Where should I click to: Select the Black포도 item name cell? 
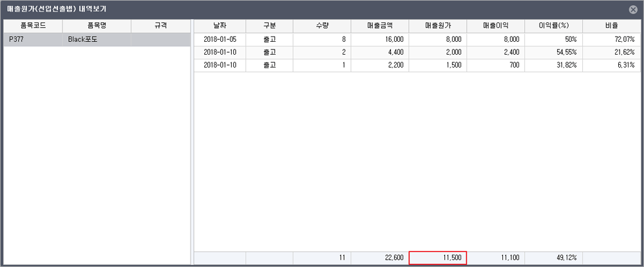click(x=97, y=40)
